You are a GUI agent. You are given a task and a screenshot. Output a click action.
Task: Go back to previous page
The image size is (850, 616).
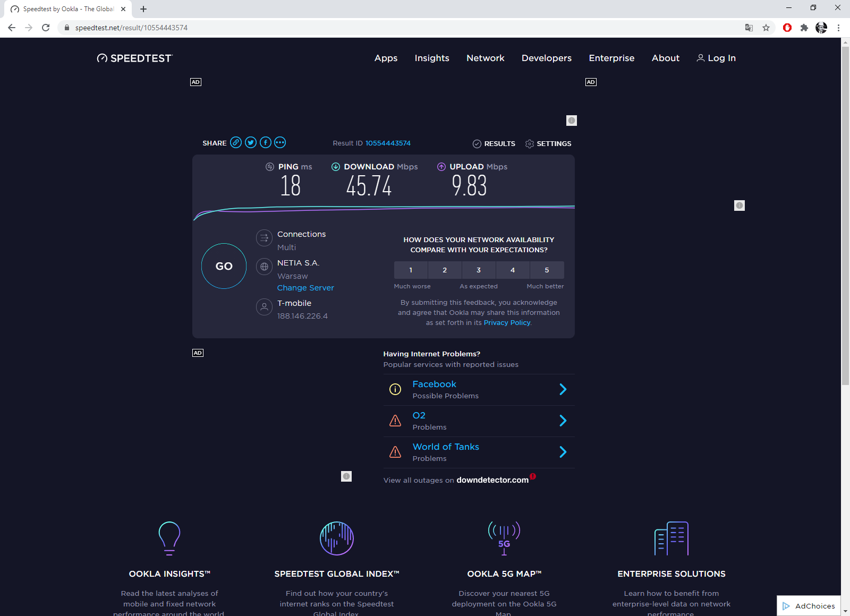click(12, 28)
